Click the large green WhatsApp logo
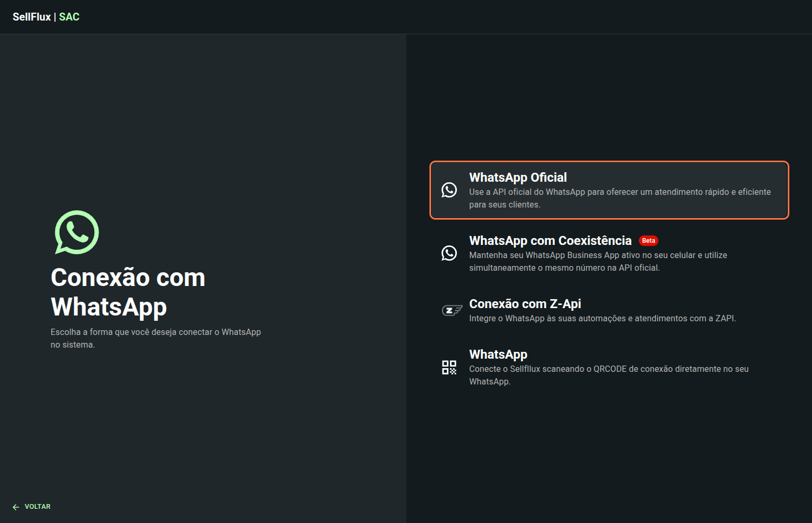The width and height of the screenshot is (812, 523). (x=77, y=232)
